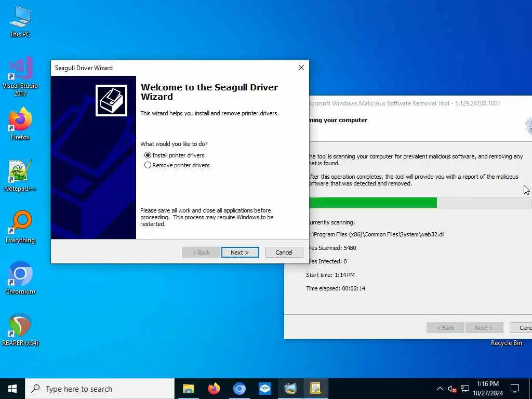Click the network tray icon
532x399 pixels.
(x=465, y=389)
